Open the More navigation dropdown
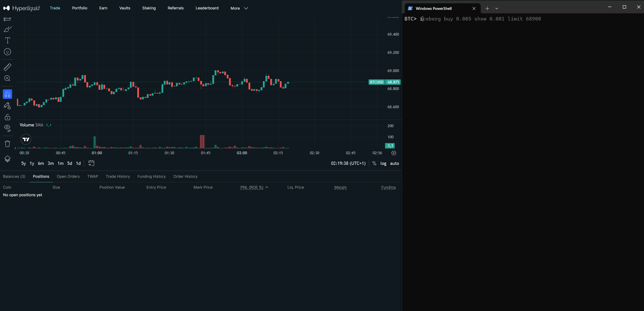This screenshot has width=644, height=311. tap(239, 8)
